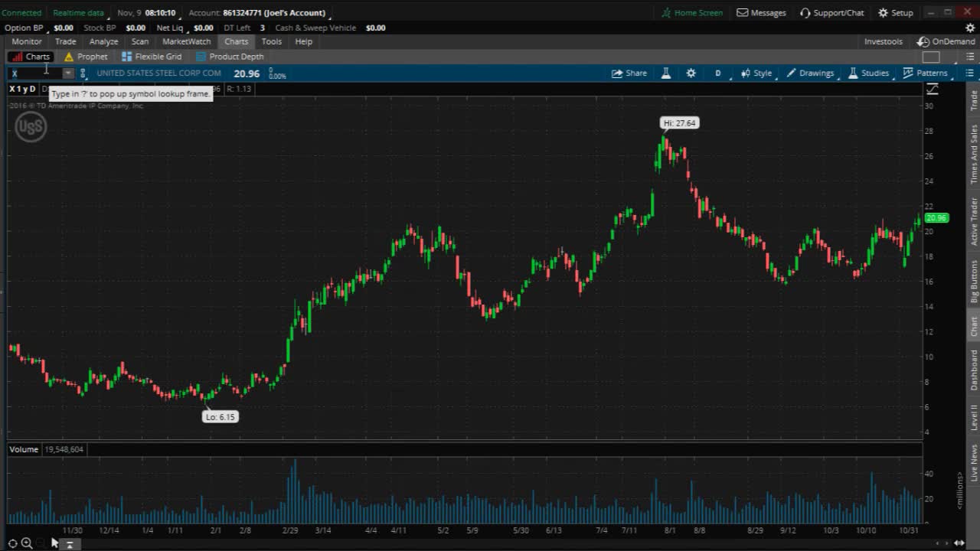This screenshot has height=551, width=980.
Task: Open the Prophet sub-tab
Action: coord(86,57)
